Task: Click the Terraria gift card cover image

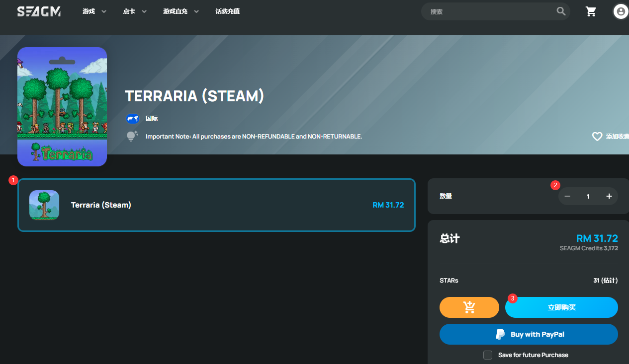Action: pyautogui.click(x=62, y=107)
